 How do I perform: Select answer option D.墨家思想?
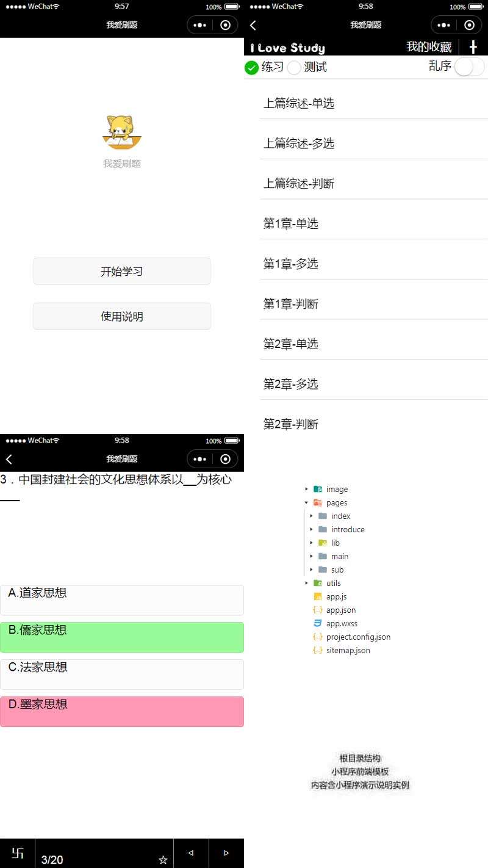[122, 711]
